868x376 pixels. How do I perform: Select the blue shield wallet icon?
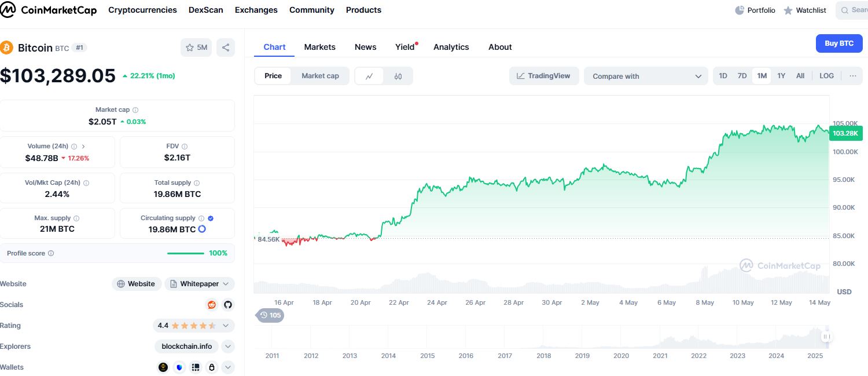click(179, 367)
